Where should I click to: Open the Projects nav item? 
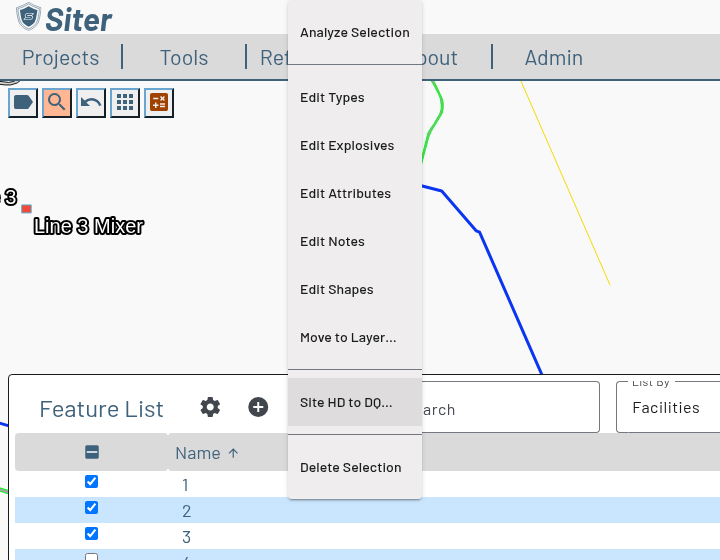pos(61,58)
